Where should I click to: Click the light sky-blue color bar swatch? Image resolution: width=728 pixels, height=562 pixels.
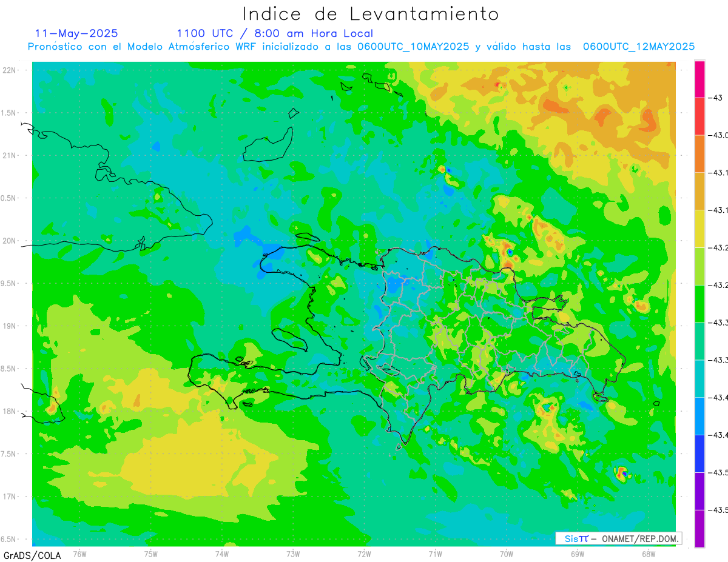(x=699, y=416)
